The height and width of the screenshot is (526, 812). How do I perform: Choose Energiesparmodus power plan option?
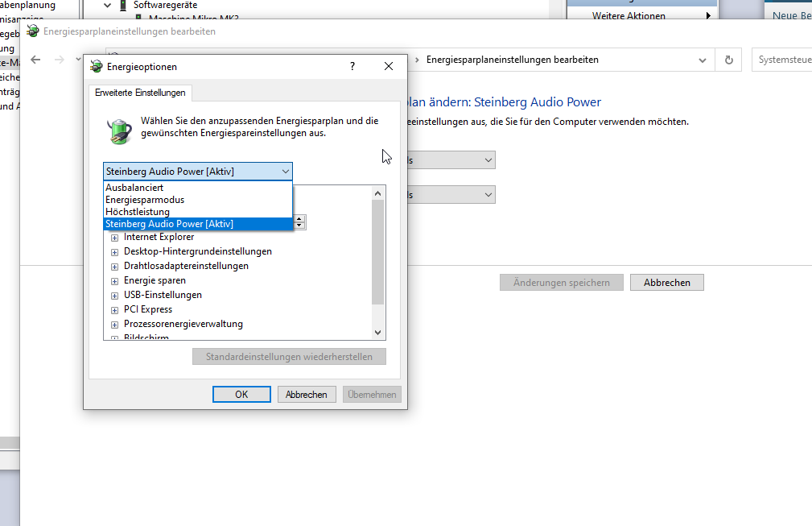click(145, 200)
